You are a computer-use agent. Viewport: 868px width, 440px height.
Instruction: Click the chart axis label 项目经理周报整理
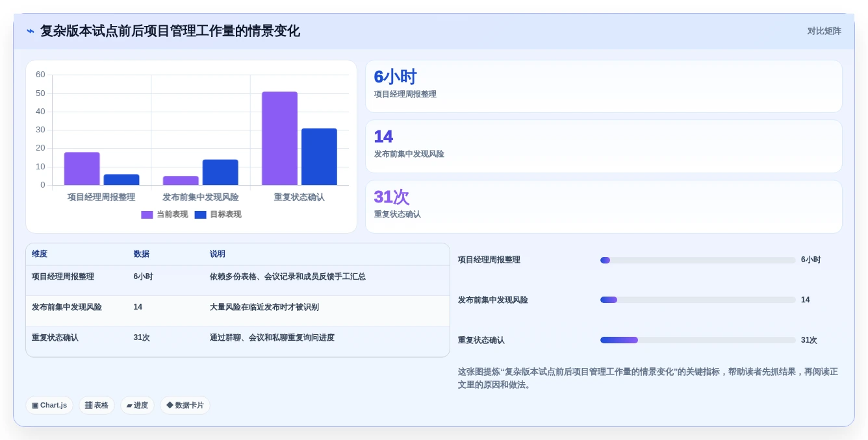[x=101, y=197]
